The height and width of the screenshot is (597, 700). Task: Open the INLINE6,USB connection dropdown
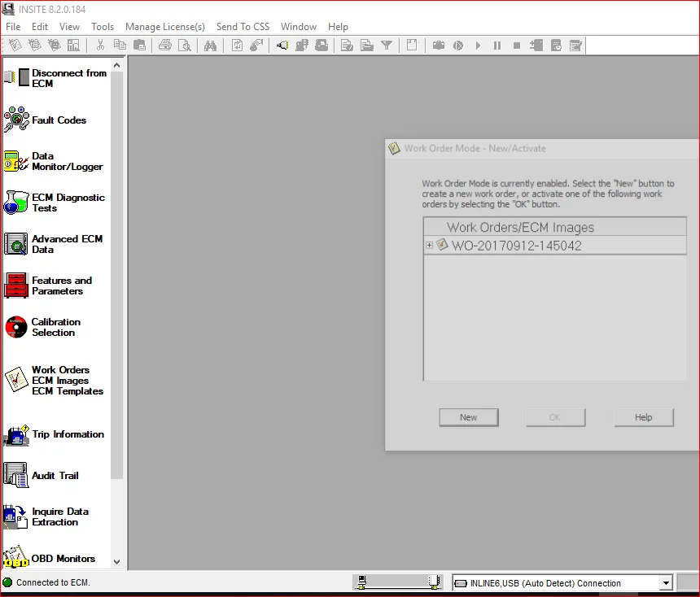[x=666, y=582]
